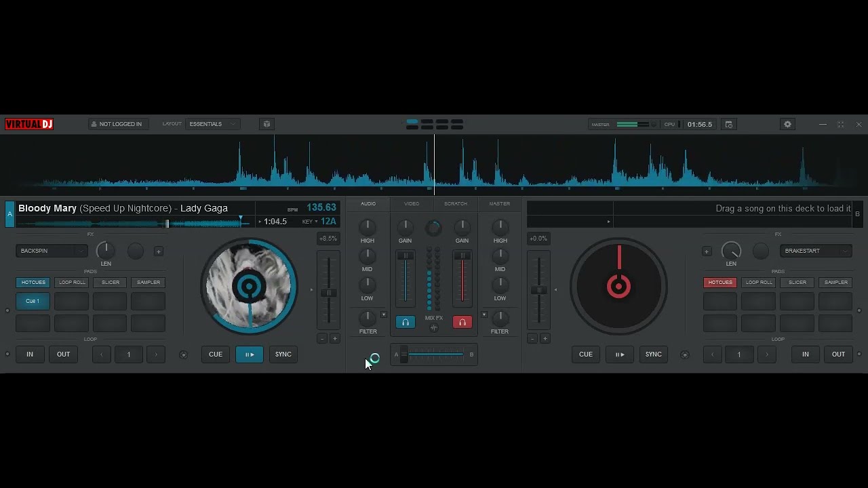Set loop OUT on deck A

coord(63,354)
